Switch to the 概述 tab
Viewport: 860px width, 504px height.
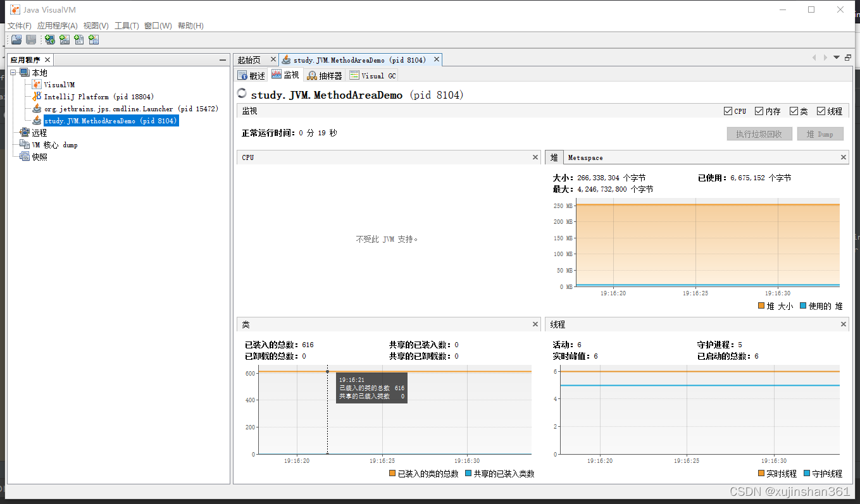tap(251, 75)
